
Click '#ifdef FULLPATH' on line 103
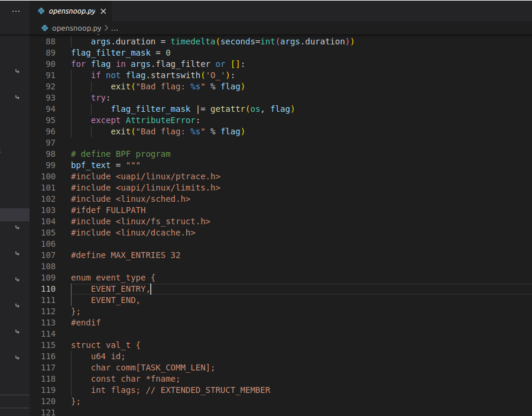click(108, 210)
